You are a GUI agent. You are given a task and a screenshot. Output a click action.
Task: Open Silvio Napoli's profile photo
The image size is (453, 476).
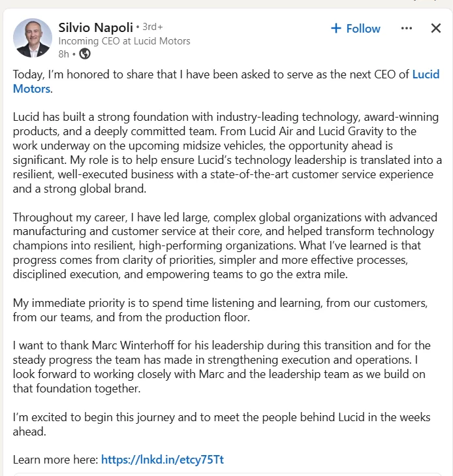[32, 38]
